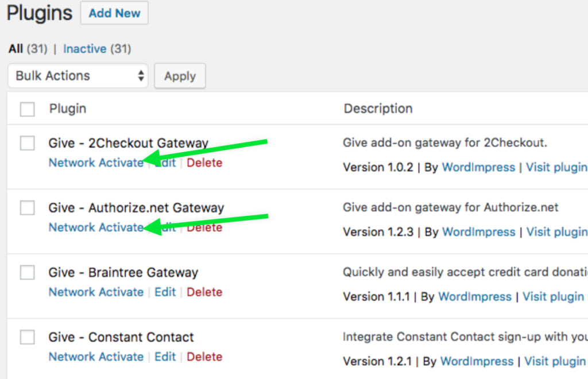Open WordImpress author link for Constant Contact
Screen dimensions: 588x379
pos(477,361)
